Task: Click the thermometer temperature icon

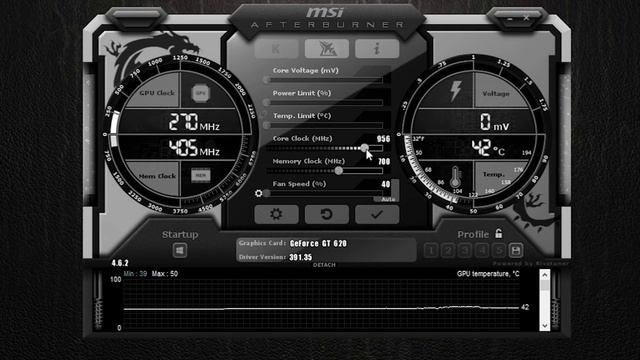Action: (x=456, y=177)
